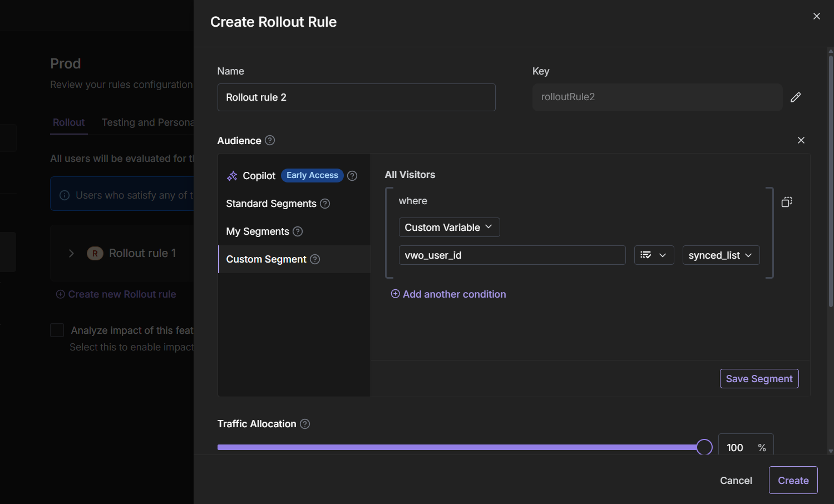Click help icon next to Traffic Allocation
Image resolution: width=834 pixels, height=504 pixels.
coord(305,424)
